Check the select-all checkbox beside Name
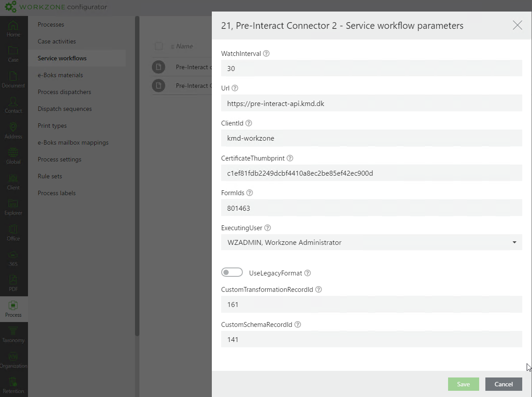The height and width of the screenshot is (397, 532). coord(159,46)
